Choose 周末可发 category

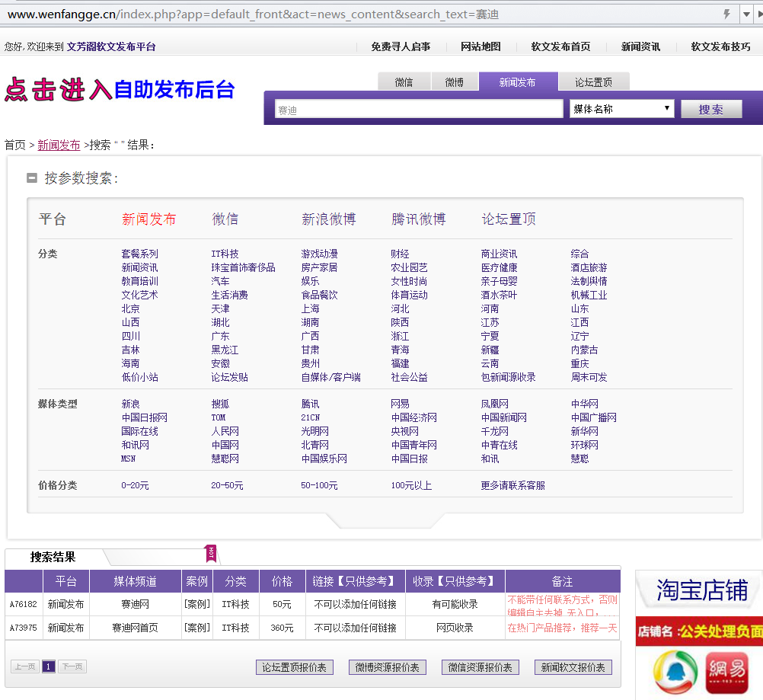tap(589, 377)
